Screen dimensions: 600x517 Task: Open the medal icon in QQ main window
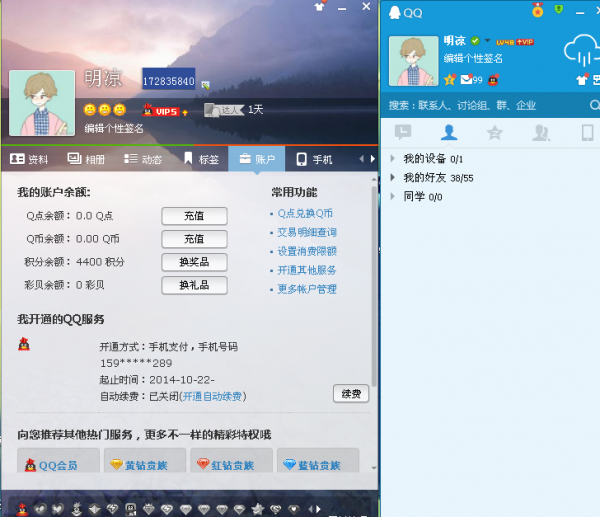(538, 10)
